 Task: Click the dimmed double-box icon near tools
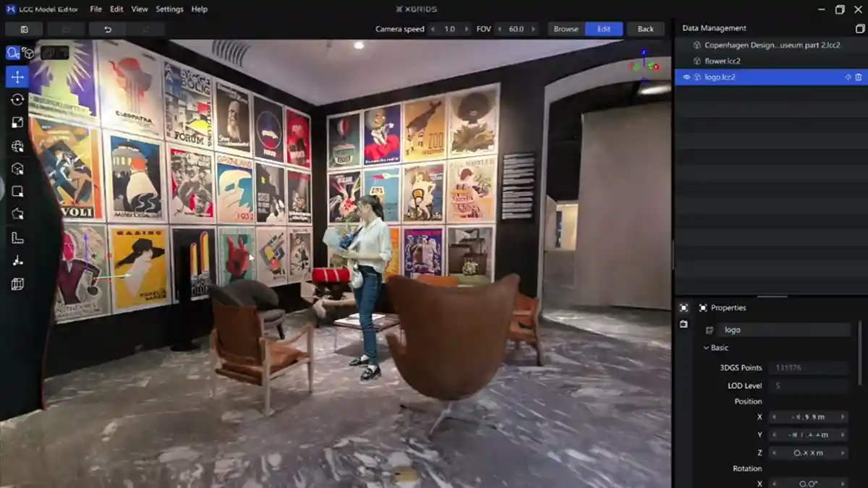(x=55, y=53)
